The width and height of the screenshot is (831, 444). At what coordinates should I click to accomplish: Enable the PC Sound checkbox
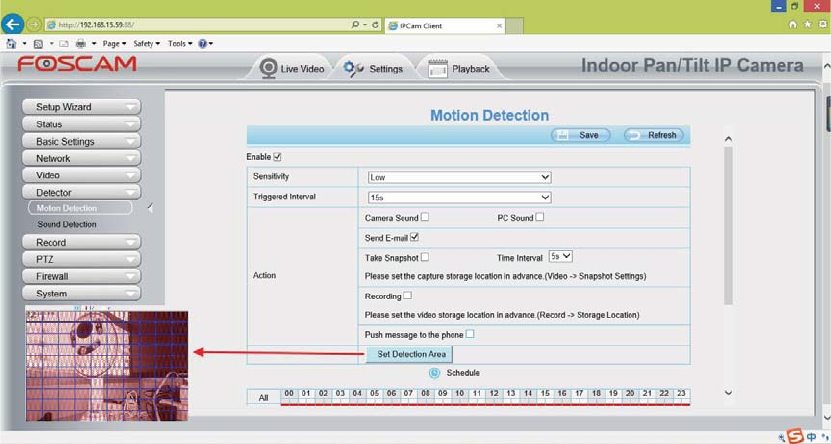540,217
